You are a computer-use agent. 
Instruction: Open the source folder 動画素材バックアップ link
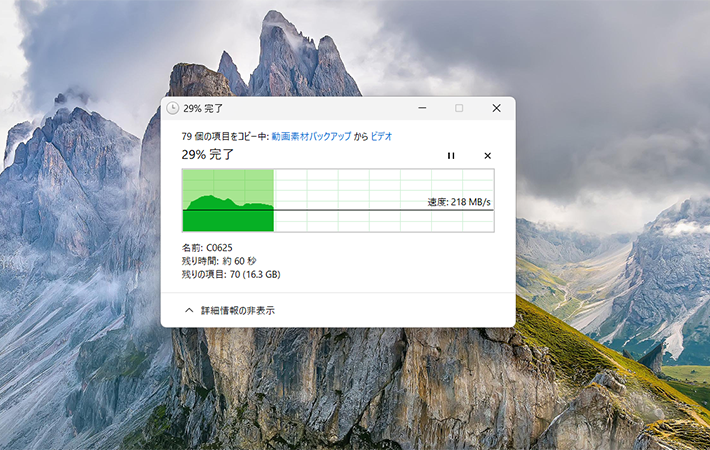pos(311,136)
